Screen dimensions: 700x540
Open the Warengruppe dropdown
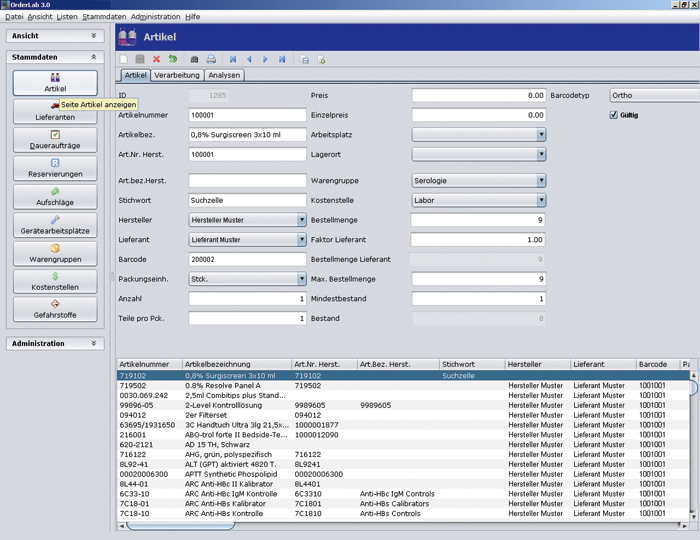[541, 181]
